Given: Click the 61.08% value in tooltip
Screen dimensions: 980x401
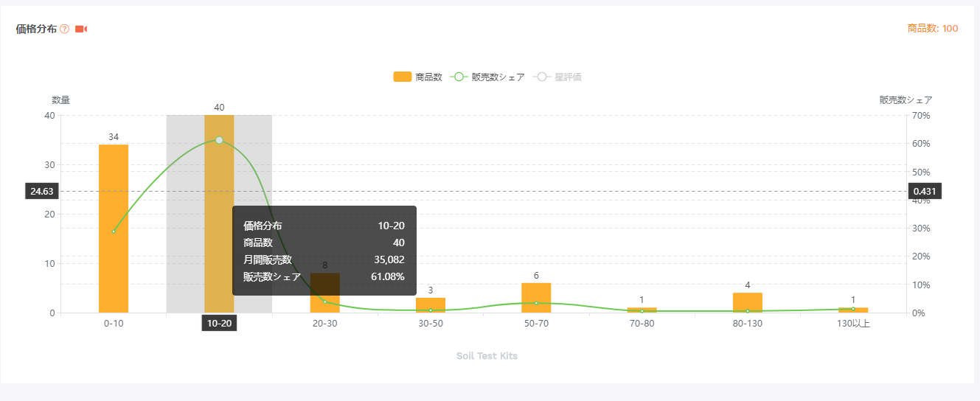Looking at the screenshot, I should 387,277.
